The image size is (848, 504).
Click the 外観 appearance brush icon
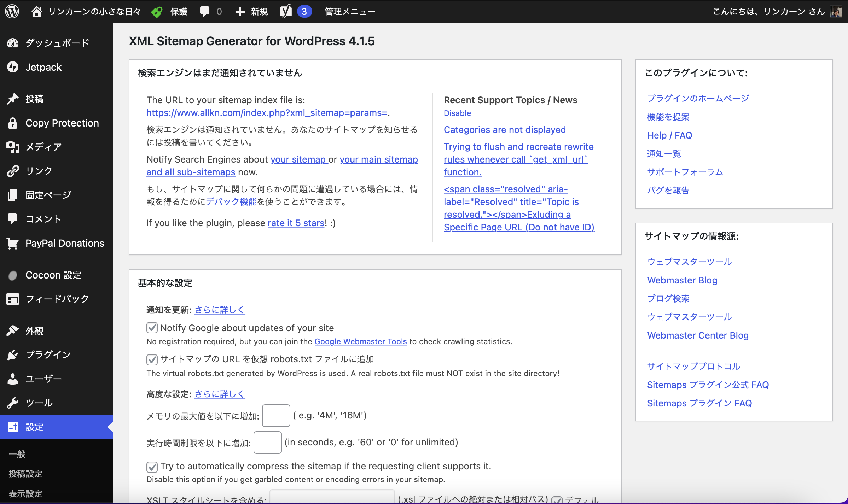point(13,331)
